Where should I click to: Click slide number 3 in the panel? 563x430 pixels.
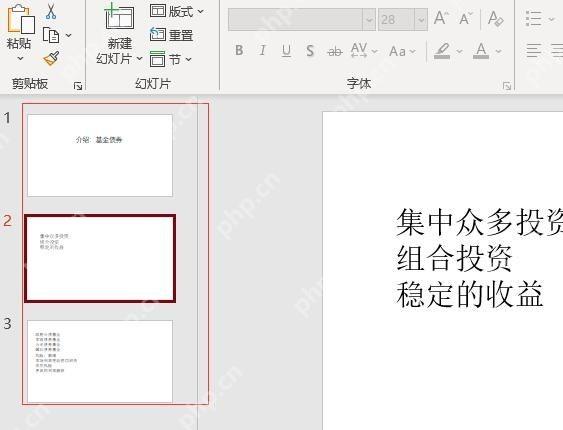[x=7, y=323]
